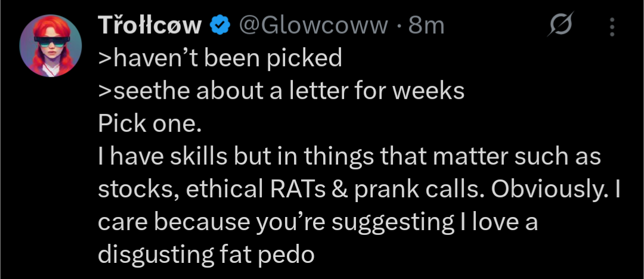Click the final line of the tweet
This screenshot has width=644, height=279.
click(206, 255)
